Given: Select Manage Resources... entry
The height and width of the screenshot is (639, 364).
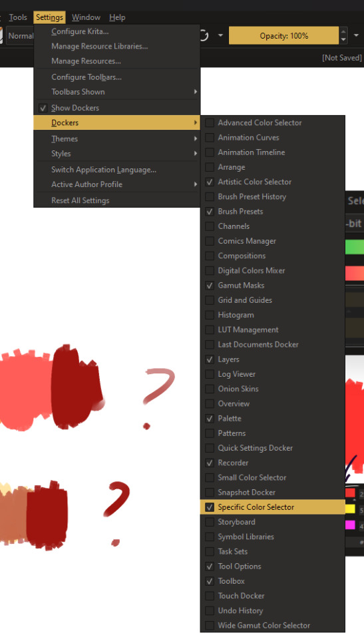Looking at the screenshot, I should click(116, 61).
